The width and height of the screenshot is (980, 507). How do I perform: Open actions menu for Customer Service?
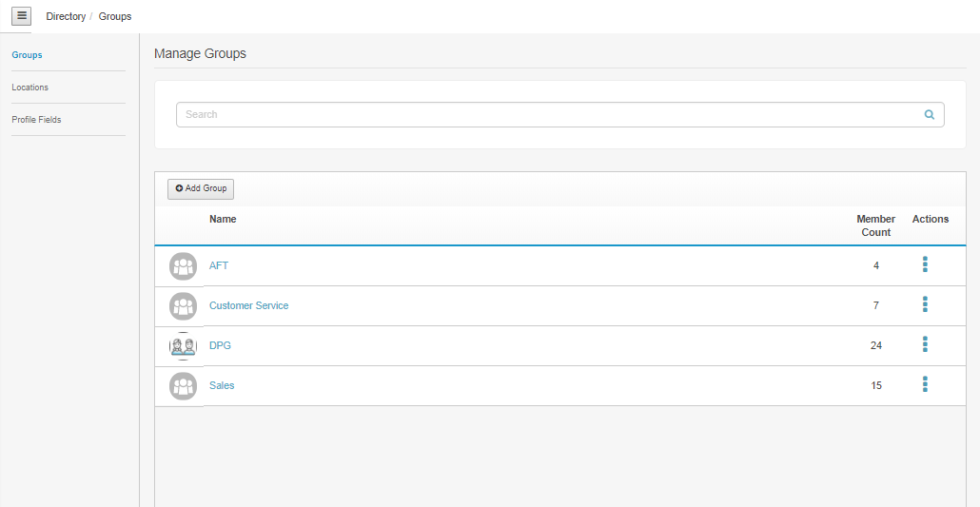point(925,304)
